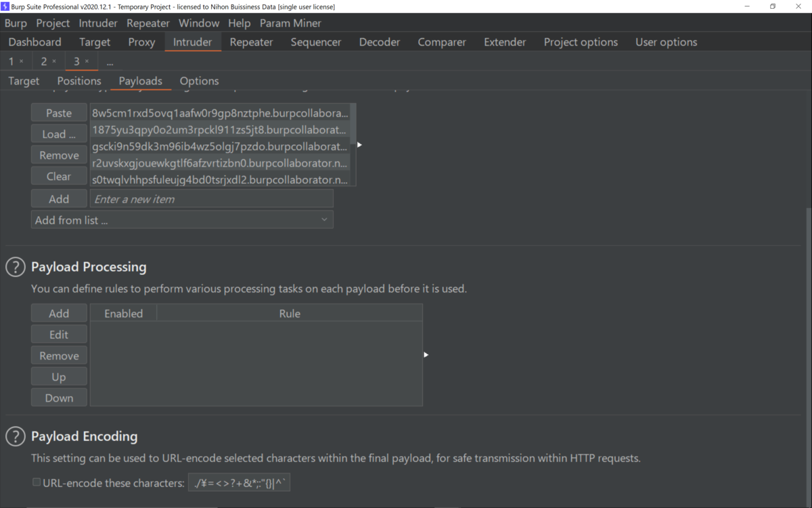Image resolution: width=812 pixels, height=508 pixels.
Task: Open Intruder Positions sub-tab
Action: click(79, 81)
